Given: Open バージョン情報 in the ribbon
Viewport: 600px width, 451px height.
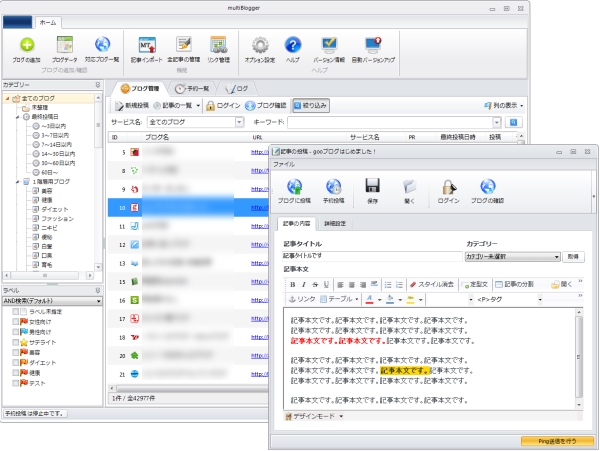Looking at the screenshot, I should [329, 49].
